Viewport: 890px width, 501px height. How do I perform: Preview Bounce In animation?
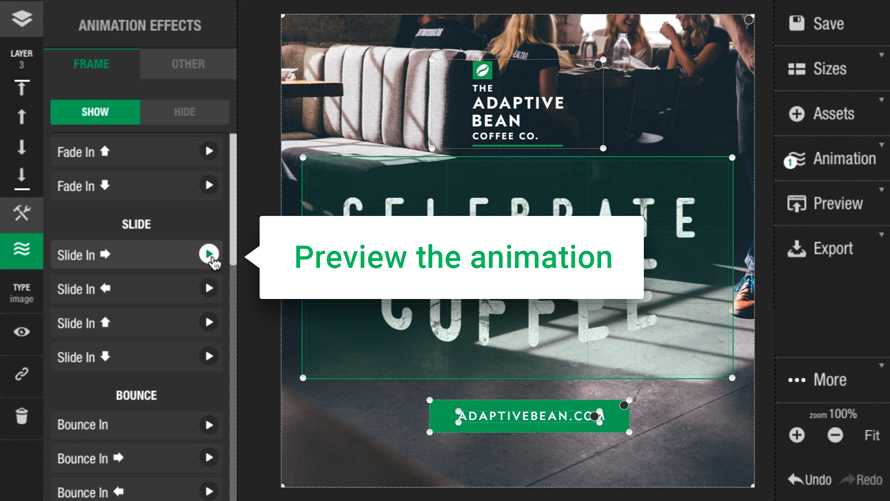click(209, 425)
